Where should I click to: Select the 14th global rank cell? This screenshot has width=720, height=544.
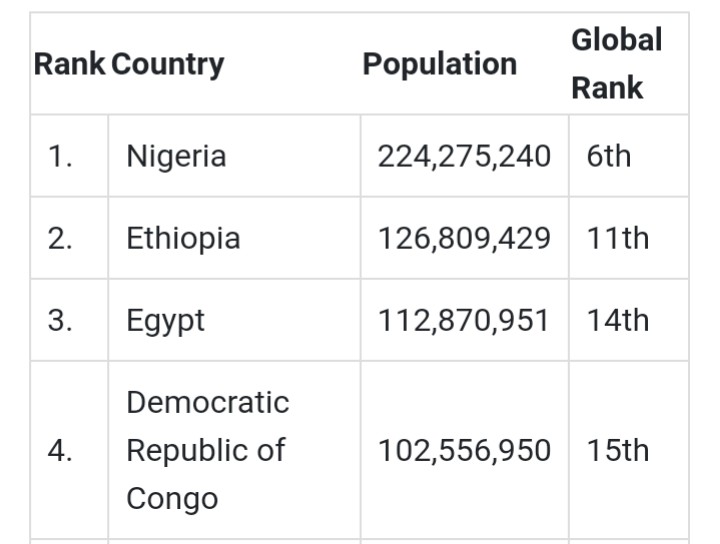tap(617, 320)
